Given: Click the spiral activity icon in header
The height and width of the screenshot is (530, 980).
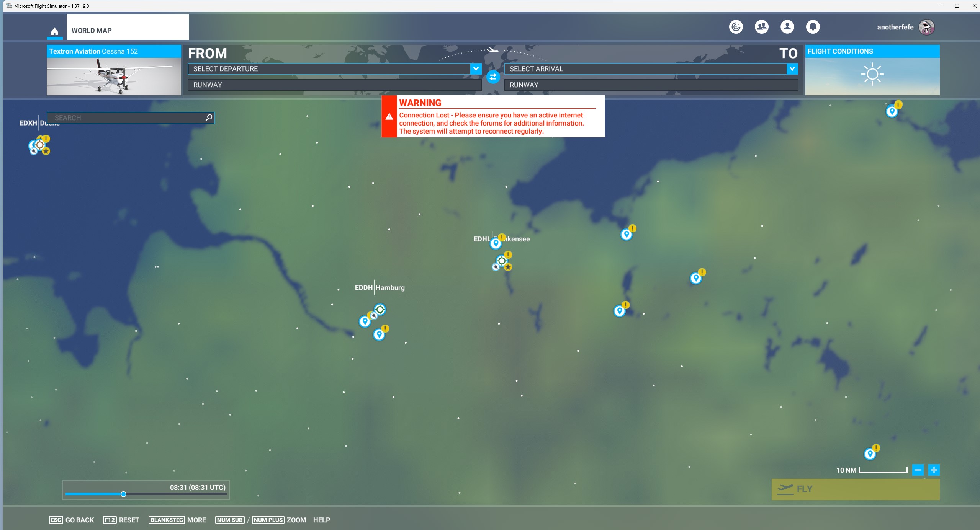Looking at the screenshot, I should click(x=736, y=27).
